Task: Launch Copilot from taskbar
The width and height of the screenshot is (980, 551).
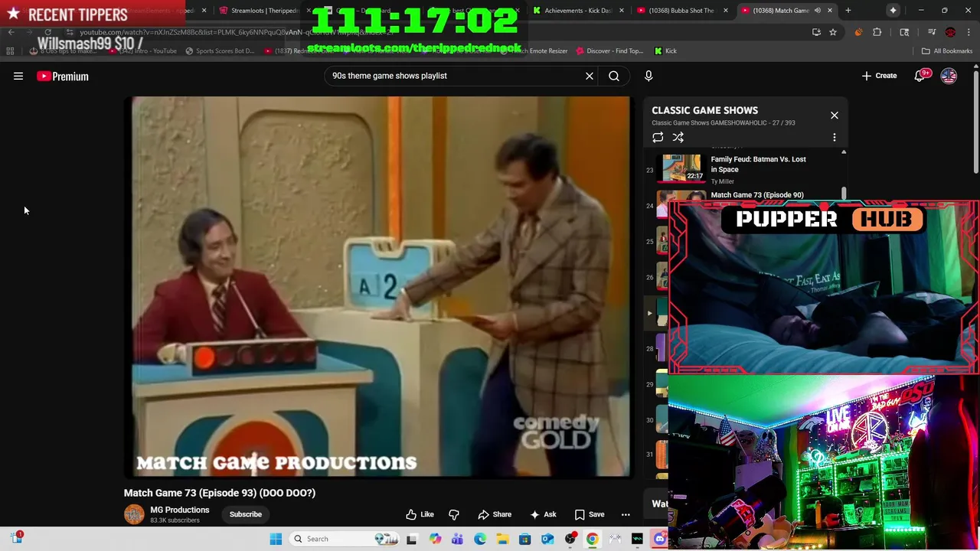Action: pos(436,539)
